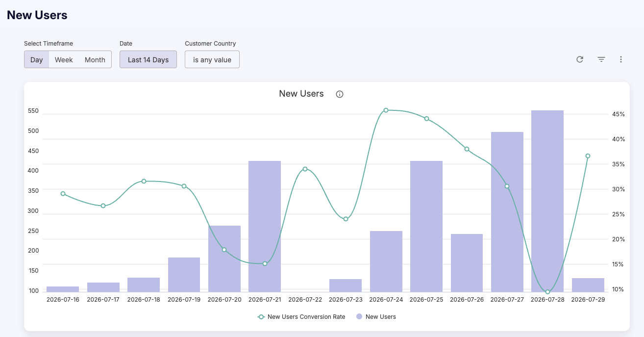Open the Customer Country is any value filter

tap(212, 60)
